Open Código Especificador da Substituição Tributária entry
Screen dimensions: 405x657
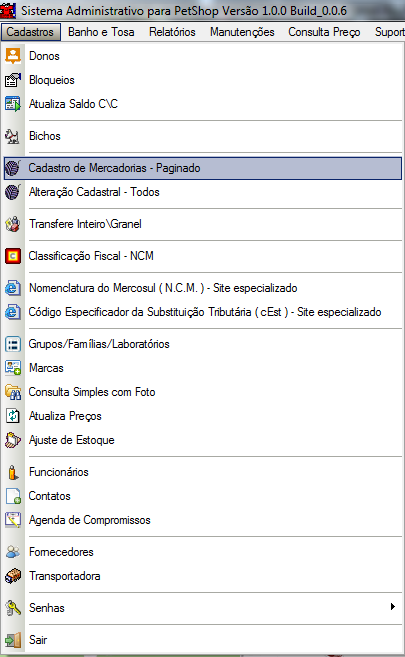click(203, 312)
